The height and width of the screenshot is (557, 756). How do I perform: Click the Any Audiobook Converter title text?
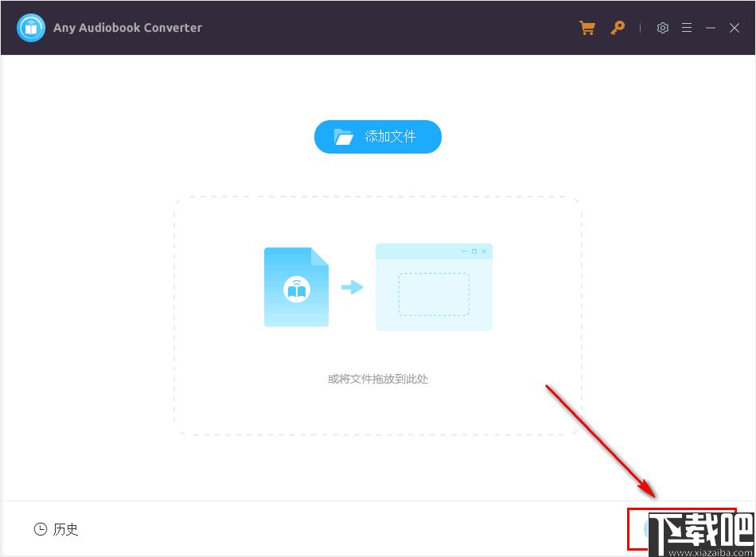tap(127, 28)
